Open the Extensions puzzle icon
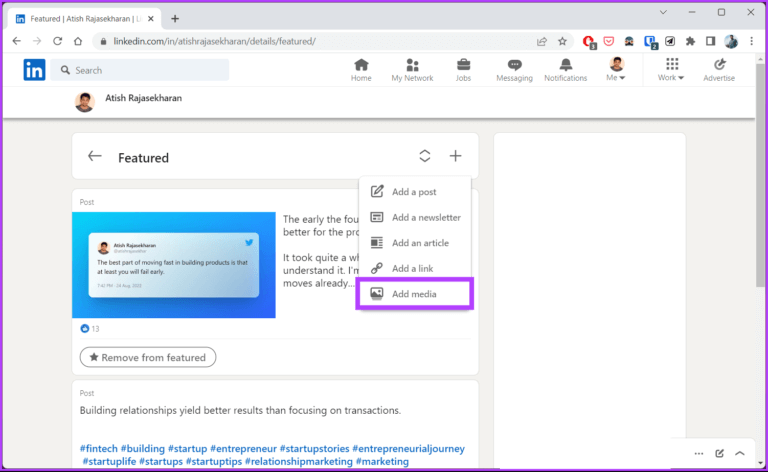The width and height of the screenshot is (768, 472). (690, 41)
